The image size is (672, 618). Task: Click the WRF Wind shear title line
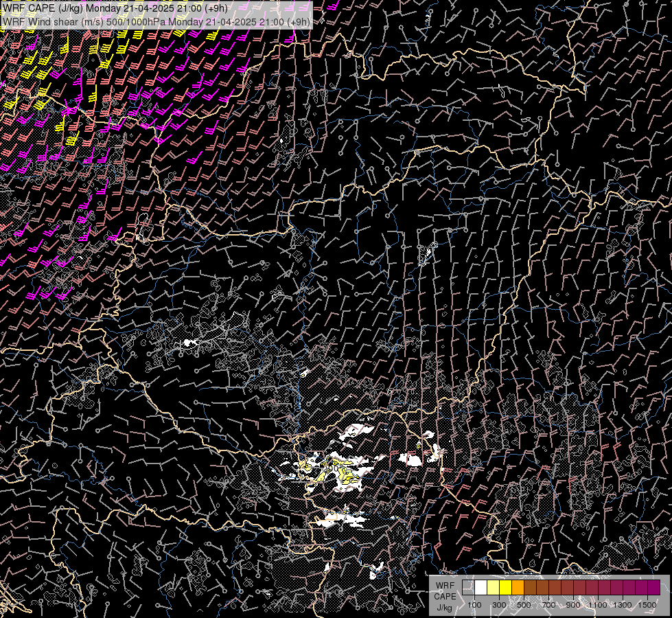(x=157, y=22)
